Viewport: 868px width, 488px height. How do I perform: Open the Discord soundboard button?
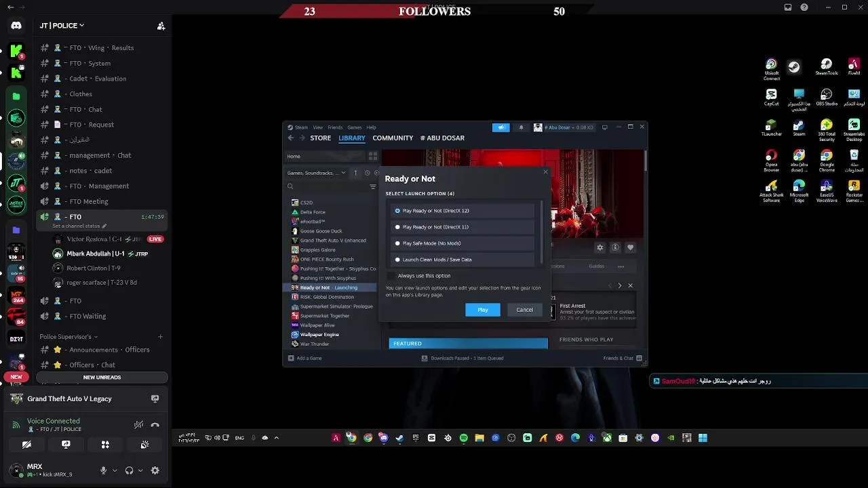click(x=144, y=445)
